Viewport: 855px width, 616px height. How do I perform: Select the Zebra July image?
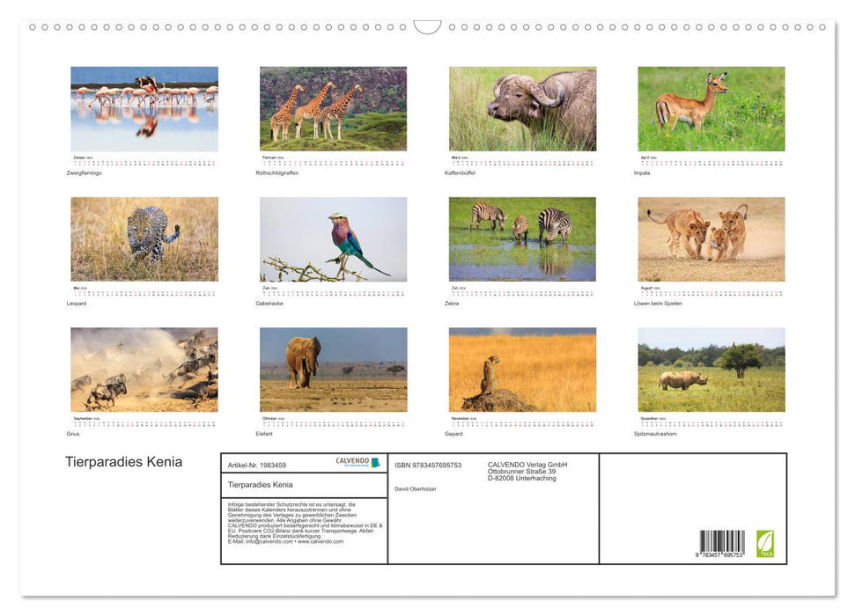pos(522,239)
